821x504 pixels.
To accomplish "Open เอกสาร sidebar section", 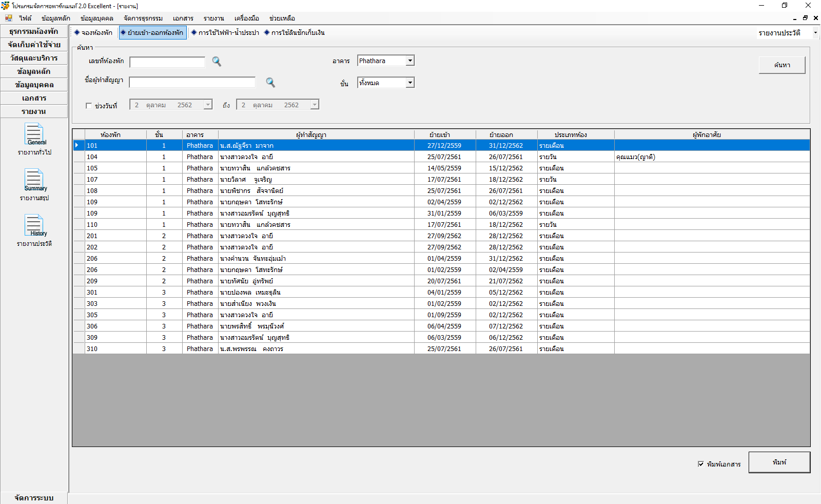I will [x=34, y=98].
